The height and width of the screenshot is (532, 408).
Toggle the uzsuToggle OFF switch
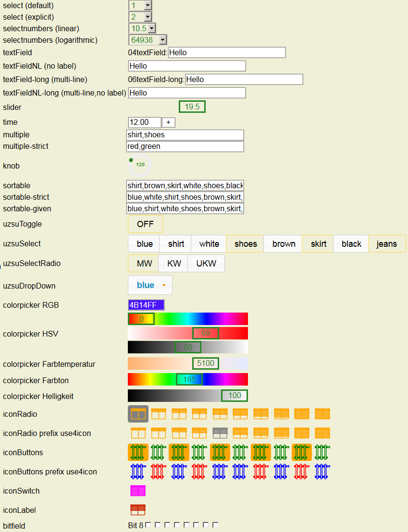145,224
